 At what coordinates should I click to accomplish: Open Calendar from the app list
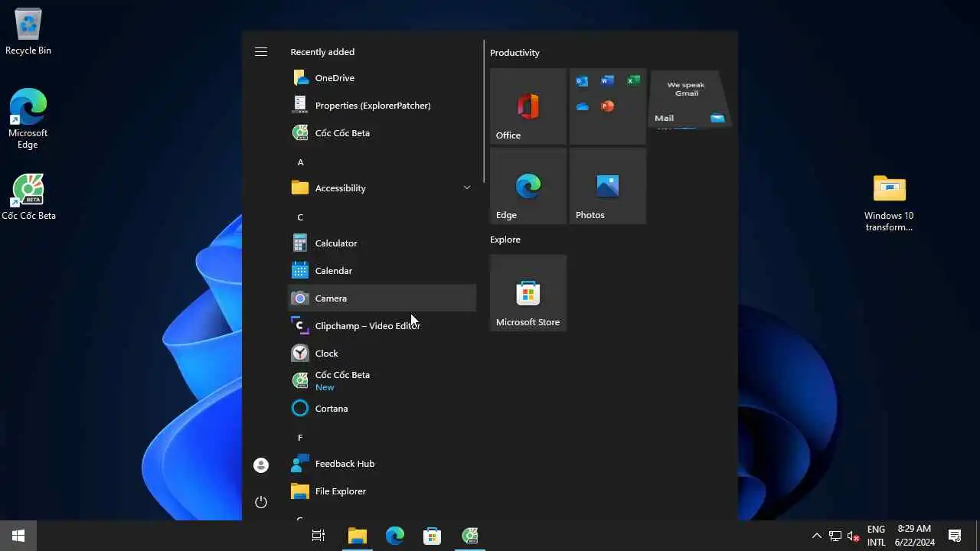382,271
